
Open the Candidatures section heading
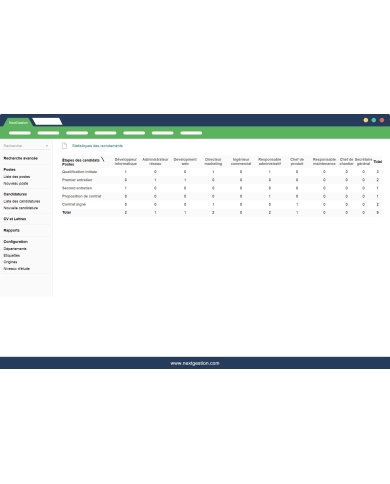15,194
